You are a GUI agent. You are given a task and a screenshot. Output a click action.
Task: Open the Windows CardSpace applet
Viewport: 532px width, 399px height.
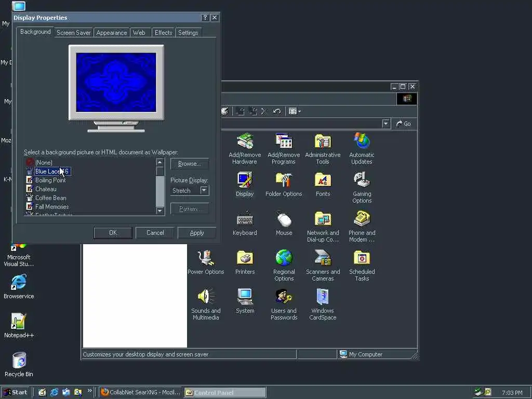323,304
